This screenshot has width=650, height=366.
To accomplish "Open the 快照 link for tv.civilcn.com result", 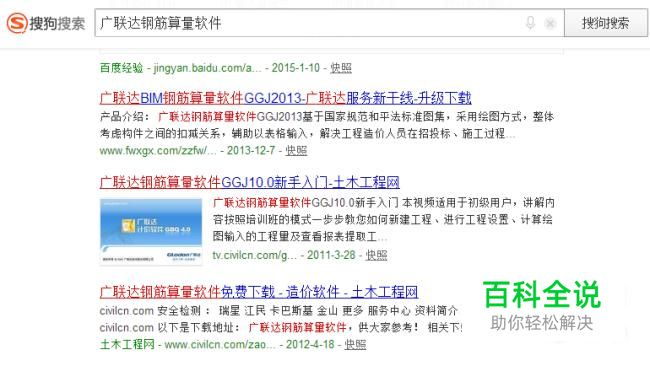I will (x=376, y=255).
